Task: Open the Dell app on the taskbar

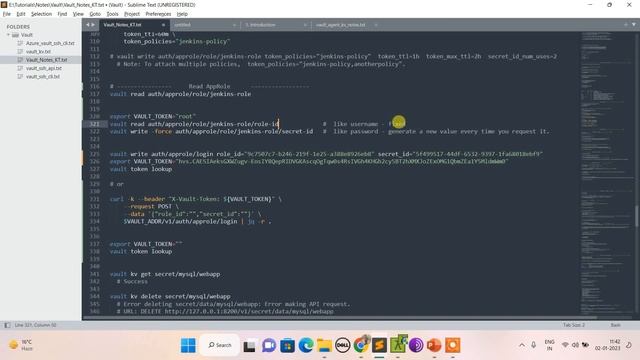Action: tap(343, 346)
